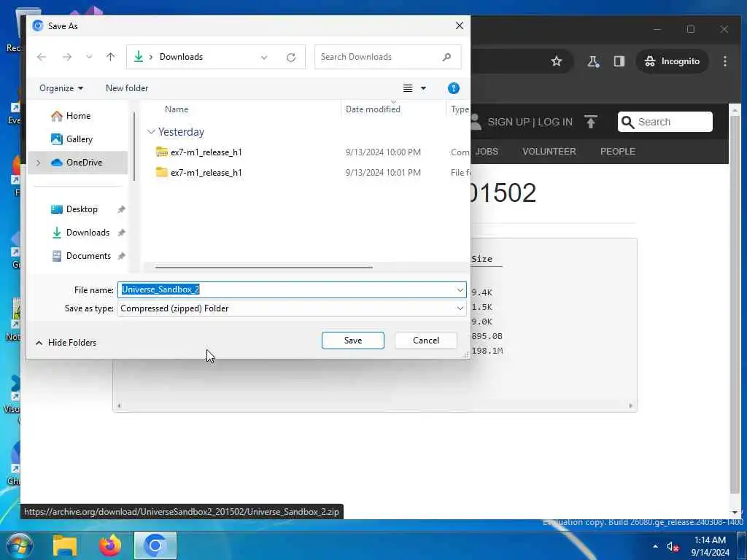747x560 pixels.
Task: Open the File name dropdown arrow
Action: pyautogui.click(x=460, y=289)
